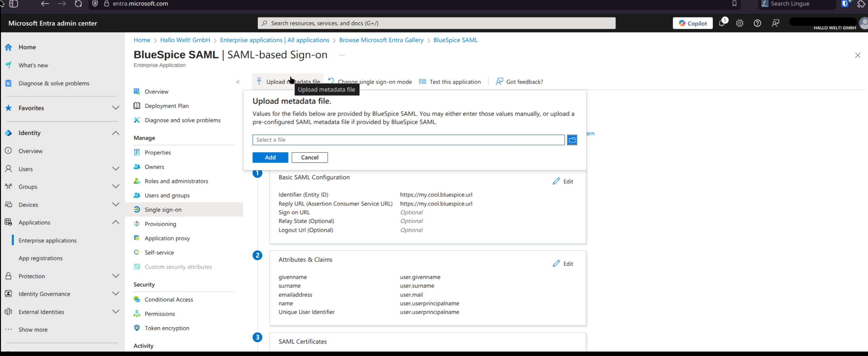Click browser reload icon
The width and height of the screenshot is (868, 356).
[x=78, y=4]
